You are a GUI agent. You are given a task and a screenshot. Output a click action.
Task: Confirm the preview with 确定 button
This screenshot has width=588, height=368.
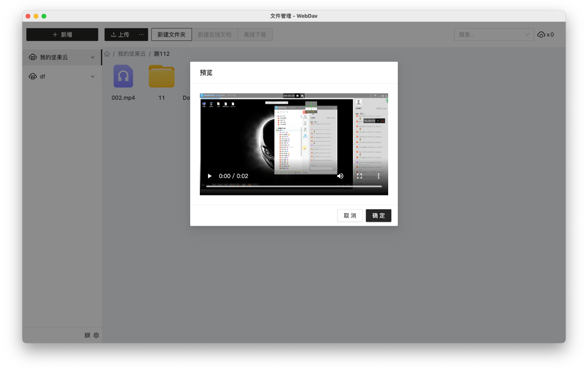[x=379, y=215]
